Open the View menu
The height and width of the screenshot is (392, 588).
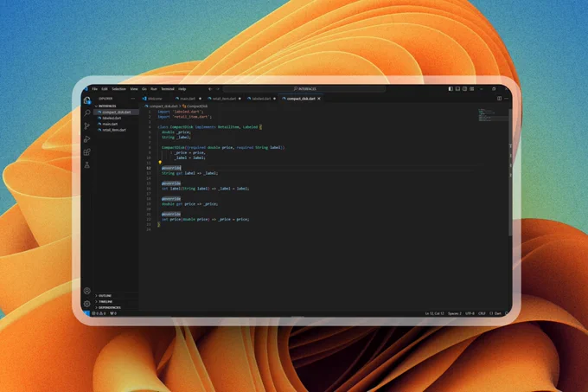134,89
